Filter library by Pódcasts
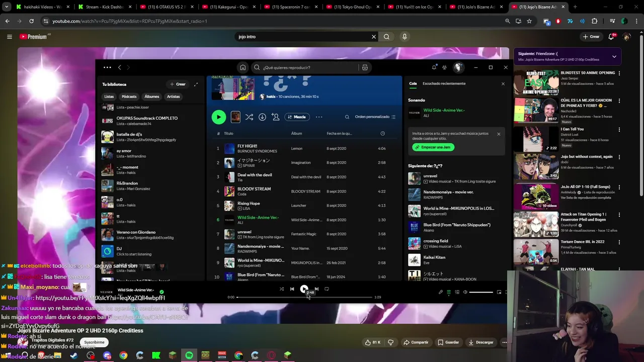Viewport: 644px width, 362px height. click(129, 97)
